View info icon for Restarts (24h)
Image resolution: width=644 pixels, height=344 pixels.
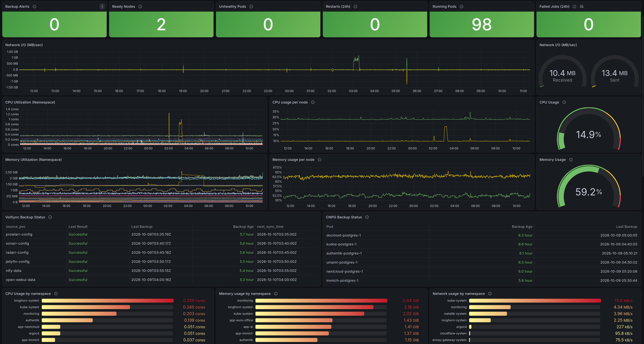(355, 6)
